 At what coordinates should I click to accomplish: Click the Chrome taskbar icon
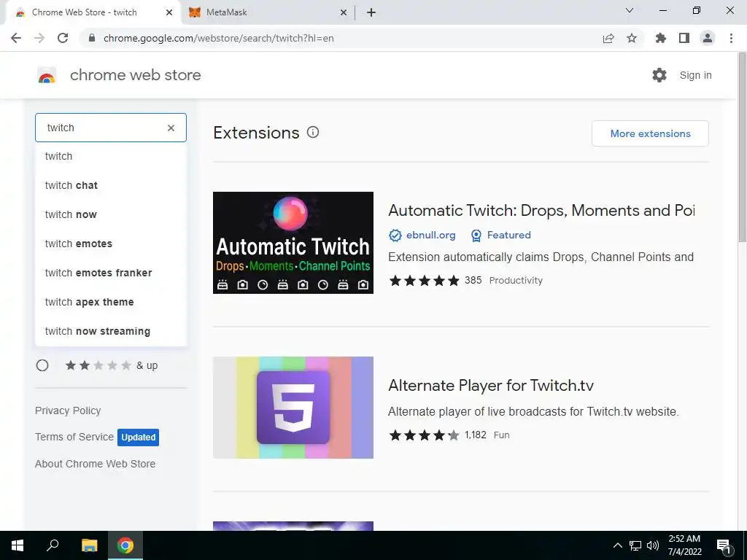[125, 545]
